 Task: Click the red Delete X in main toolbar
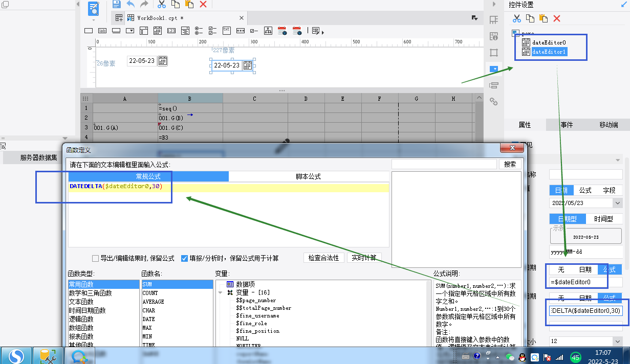pos(203,4)
